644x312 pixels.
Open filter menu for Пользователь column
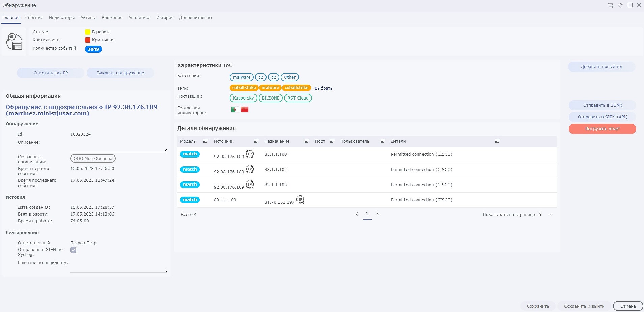click(x=383, y=141)
